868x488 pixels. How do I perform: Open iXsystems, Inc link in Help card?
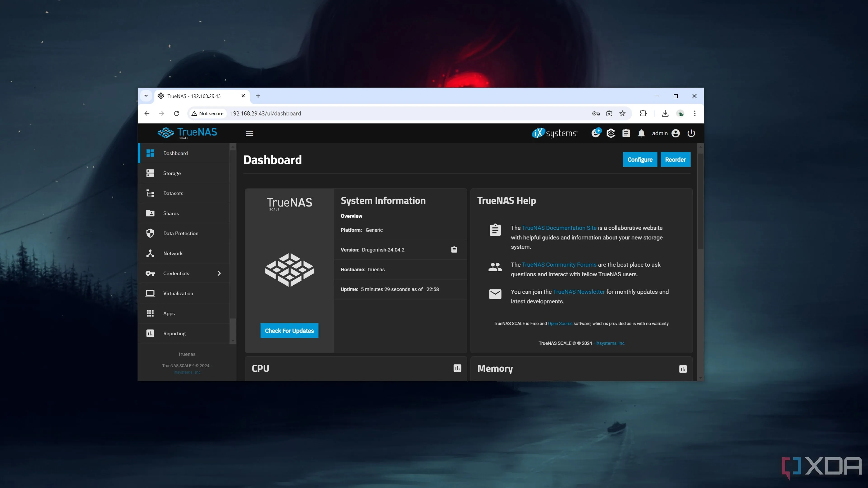click(610, 343)
